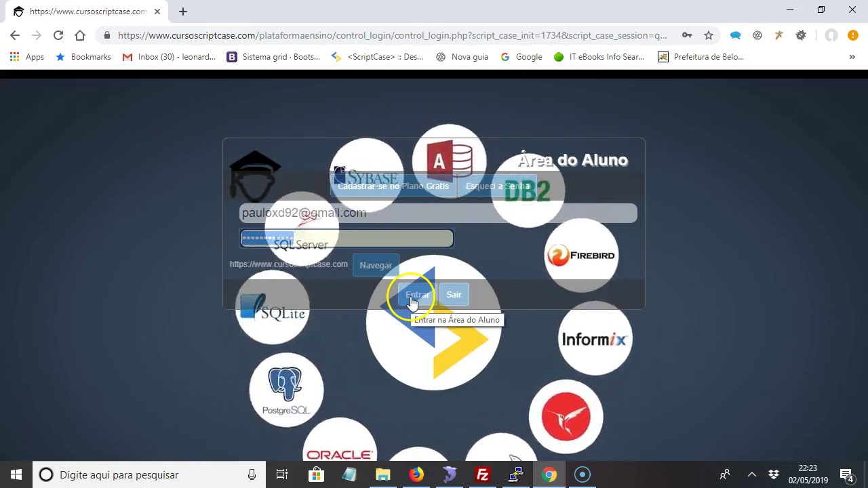Reload the page
The image size is (868, 488).
tap(58, 35)
